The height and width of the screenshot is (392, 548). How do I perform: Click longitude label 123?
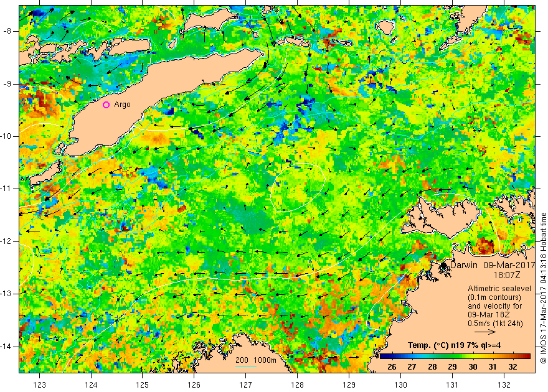click(x=39, y=385)
